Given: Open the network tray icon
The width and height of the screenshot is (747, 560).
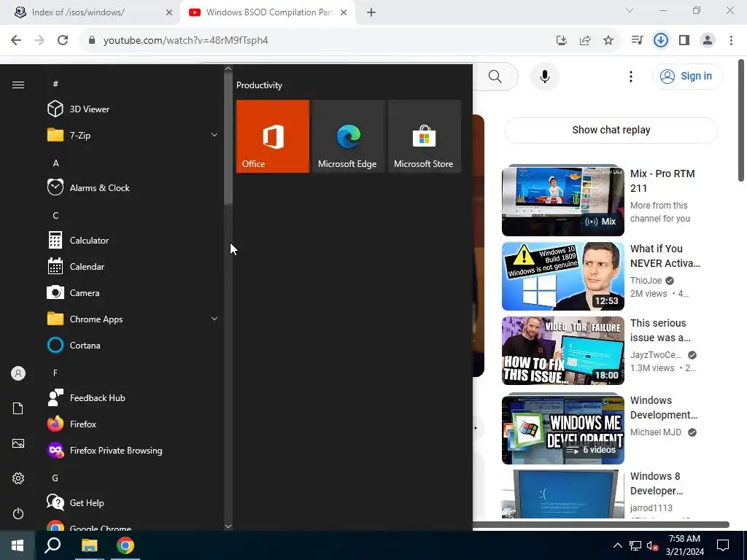Looking at the screenshot, I should point(635,545).
